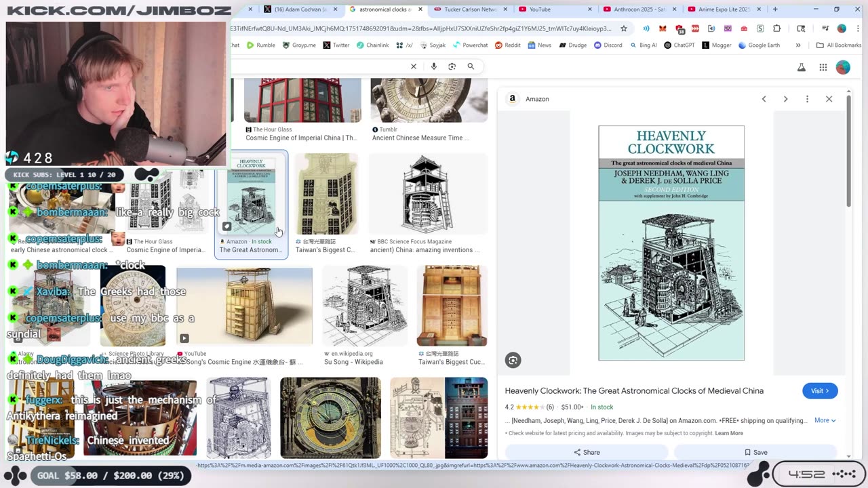The image size is (868, 488).
Task: Bookmark this page with the star icon
Action: (x=624, y=28)
